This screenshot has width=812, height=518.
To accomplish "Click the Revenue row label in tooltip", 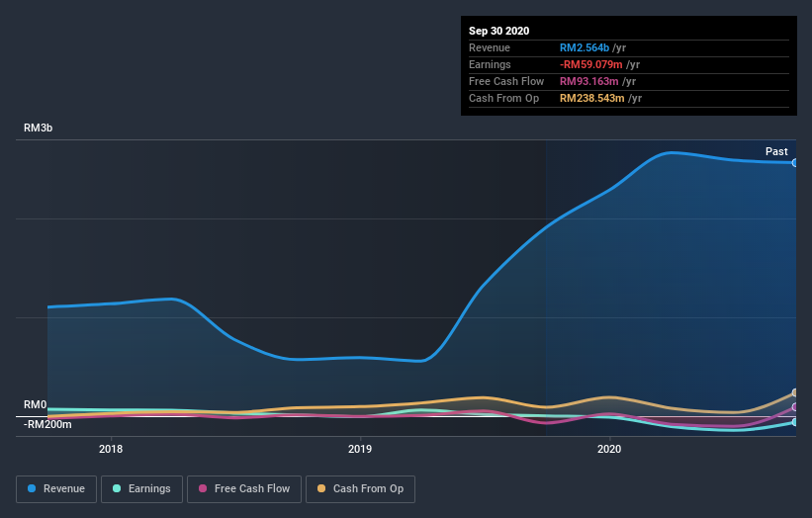I will (x=490, y=48).
